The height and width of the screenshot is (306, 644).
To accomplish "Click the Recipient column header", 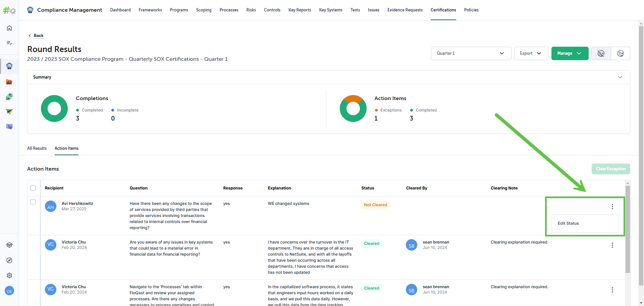I will click(x=54, y=188).
